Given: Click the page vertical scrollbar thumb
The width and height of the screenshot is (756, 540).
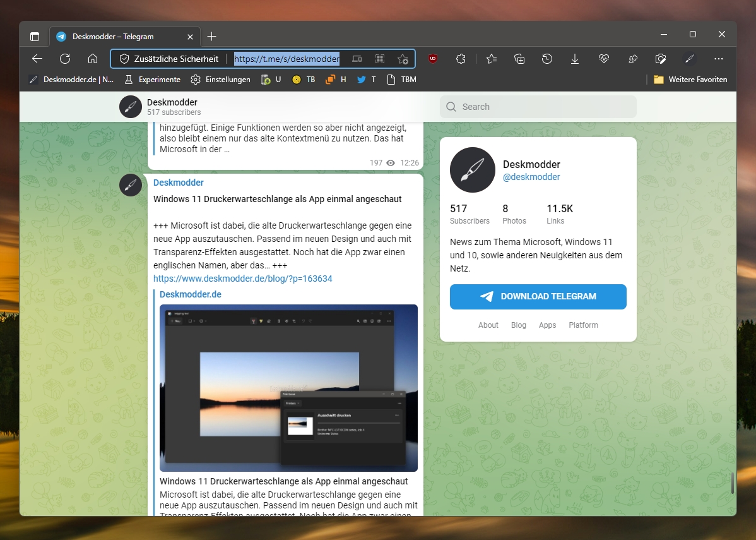Looking at the screenshot, I should pyautogui.click(x=732, y=483).
